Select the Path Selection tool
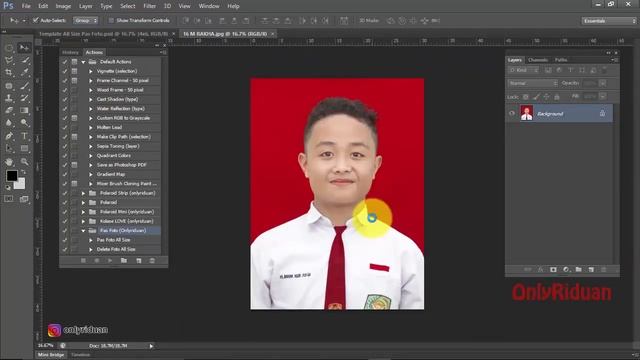The height and width of the screenshot is (360, 640). [x=9, y=149]
